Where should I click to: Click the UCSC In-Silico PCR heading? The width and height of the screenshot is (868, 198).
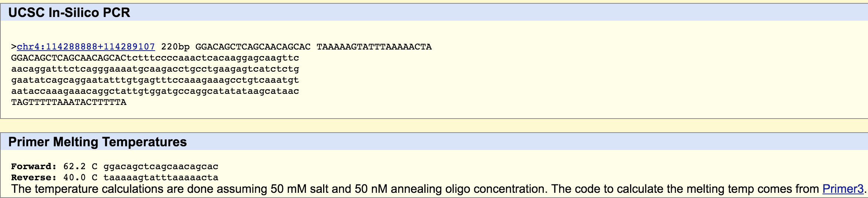coord(69,13)
